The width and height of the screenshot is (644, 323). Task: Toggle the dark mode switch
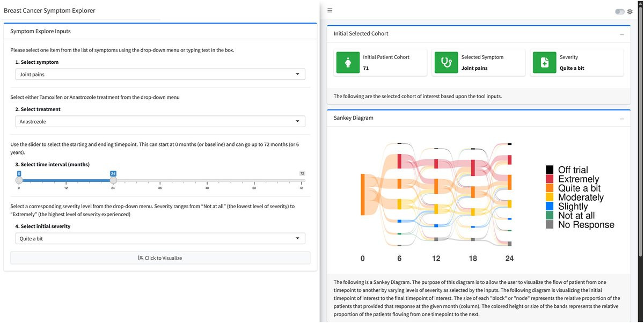[x=620, y=12]
